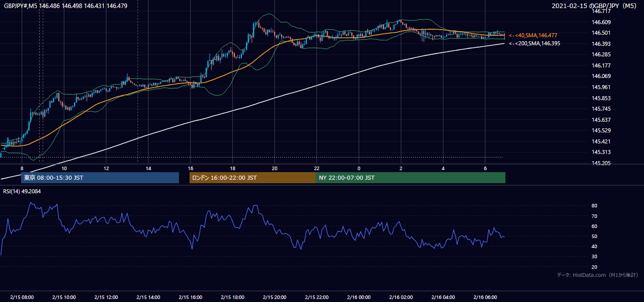This screenshot has height=302, width=644.
Task: Click price axis value 146.609
Action: point(601,22)
